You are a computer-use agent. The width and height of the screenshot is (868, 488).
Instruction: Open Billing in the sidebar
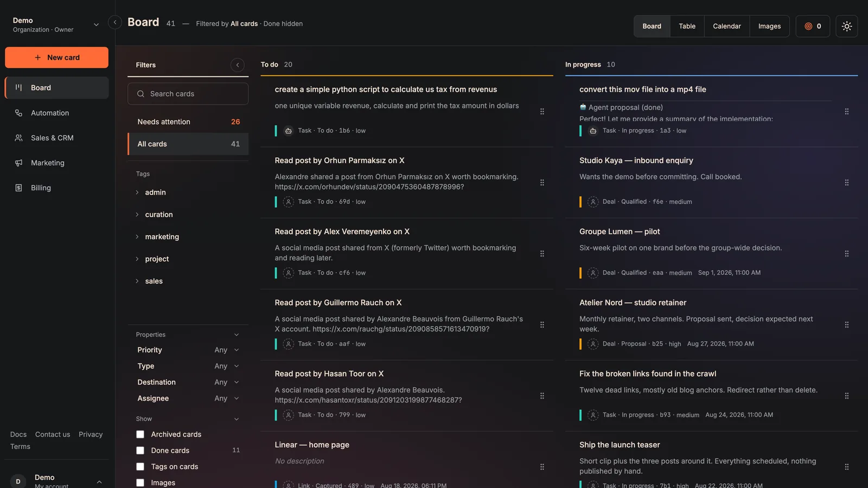tap(56, 188)
